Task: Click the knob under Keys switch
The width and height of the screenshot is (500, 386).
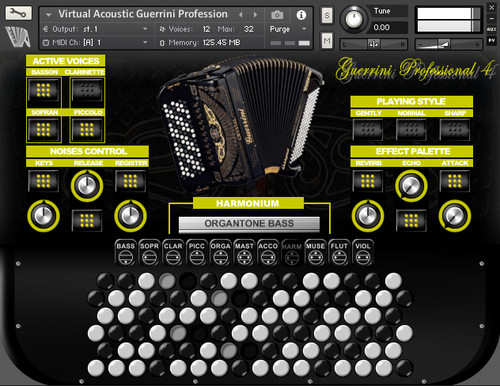Action: pyautogui.click(x=43, y=216)
